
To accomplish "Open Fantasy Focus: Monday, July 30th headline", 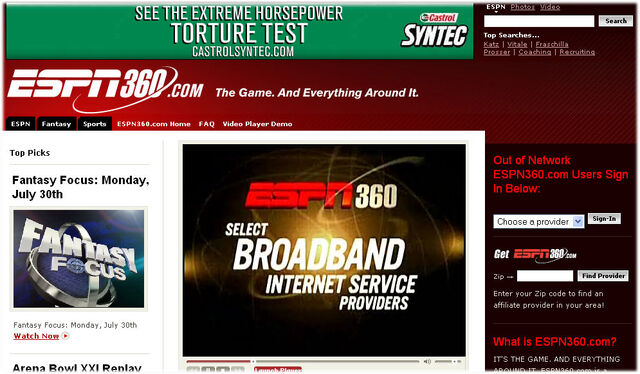I will pyautogui.click(x=80, y=187).
